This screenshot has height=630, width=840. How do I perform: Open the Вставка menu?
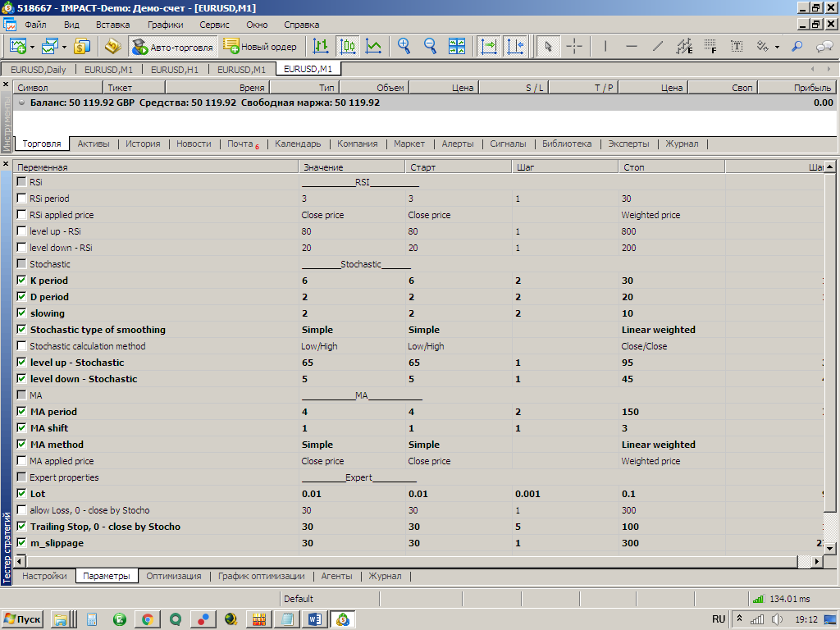pos(112,25)
